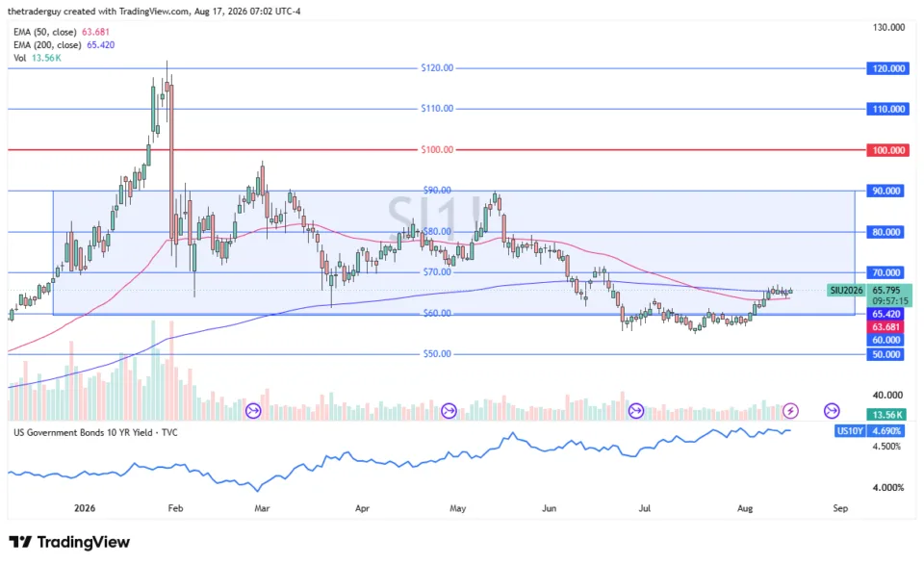924x565 pixels.
Task: Click the green 13.56K volume axis tag
Action: [x=886, y=415]
